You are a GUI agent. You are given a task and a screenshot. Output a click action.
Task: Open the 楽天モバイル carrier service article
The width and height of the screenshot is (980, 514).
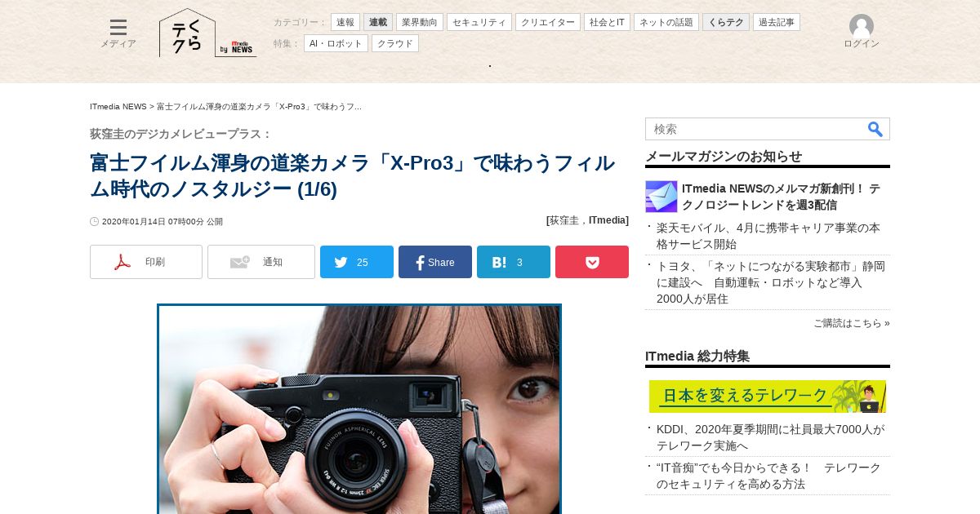(x=768, y=236)
